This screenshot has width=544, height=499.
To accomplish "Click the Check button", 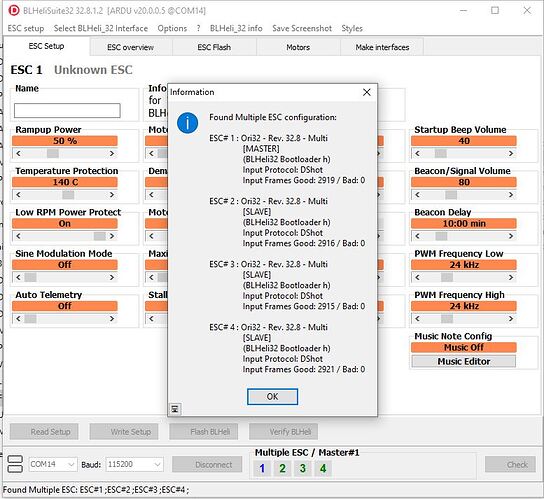I will click(x=511, y=465).
